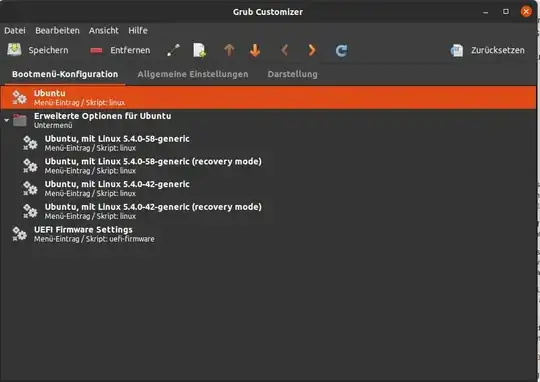Reload configuration with blue refresh icon

coord(341,51)
